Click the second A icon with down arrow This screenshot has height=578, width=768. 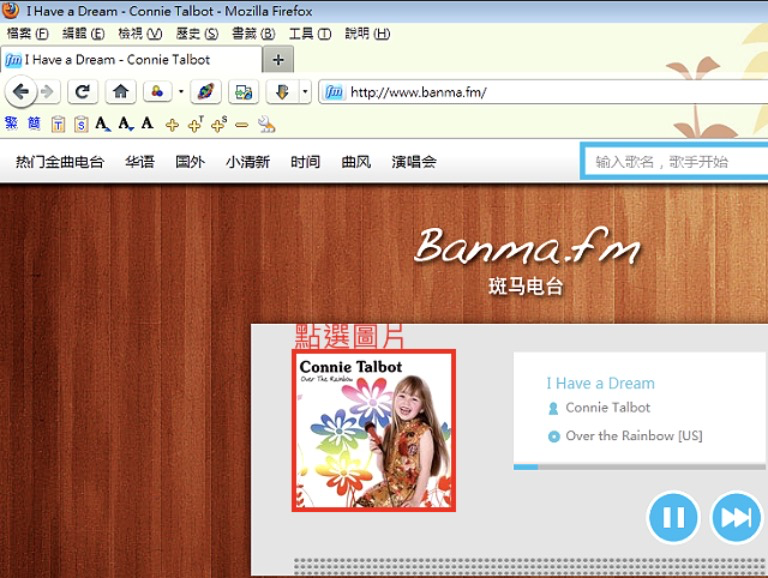click(126, 123)
